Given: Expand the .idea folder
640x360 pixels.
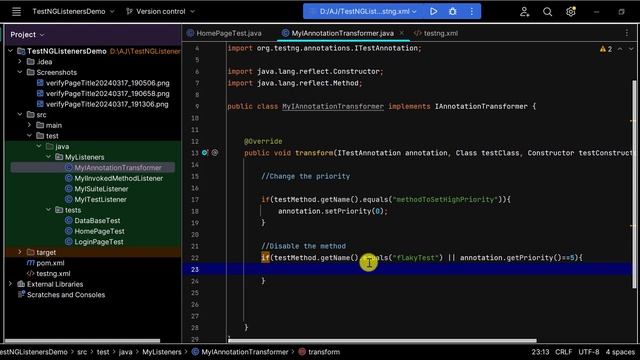Looking at the screenshot, I should [20, 62].
